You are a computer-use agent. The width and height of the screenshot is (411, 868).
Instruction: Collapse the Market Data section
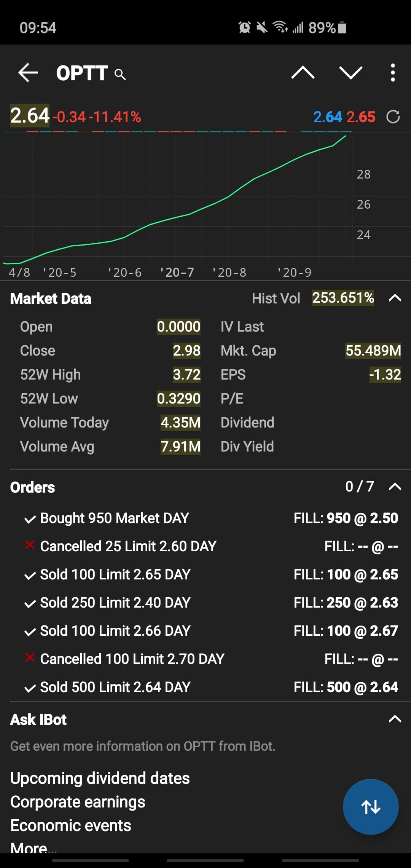395,298
